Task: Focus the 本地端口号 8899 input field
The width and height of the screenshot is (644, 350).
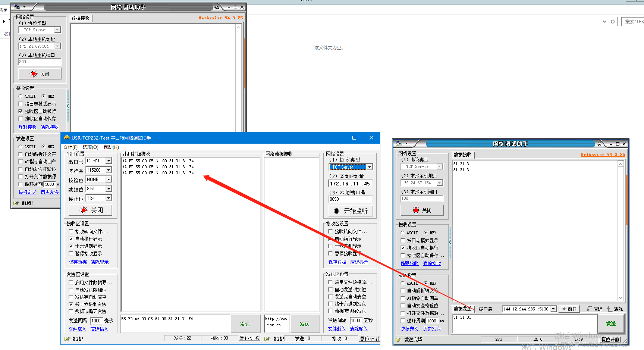Action: (x=351, y=199)
